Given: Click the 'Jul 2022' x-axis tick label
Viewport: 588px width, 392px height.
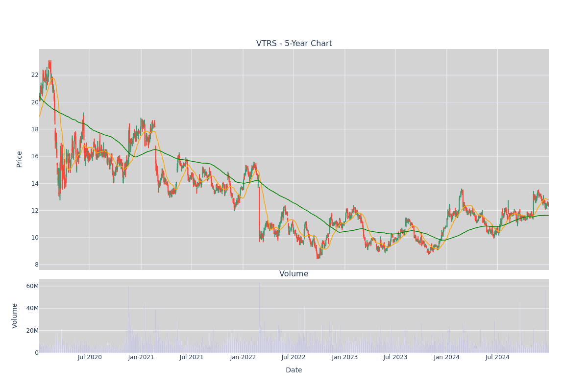Looking at the screenshot, I should click(294, 357).
